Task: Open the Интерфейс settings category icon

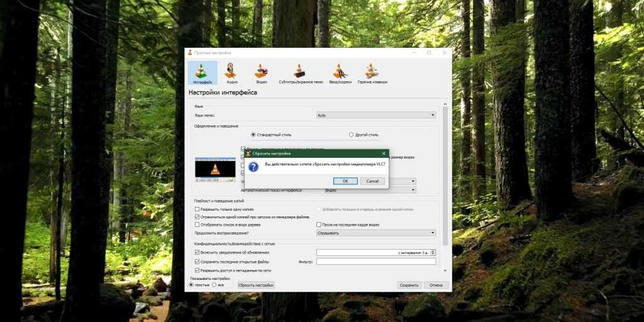Action: (203, 72)
